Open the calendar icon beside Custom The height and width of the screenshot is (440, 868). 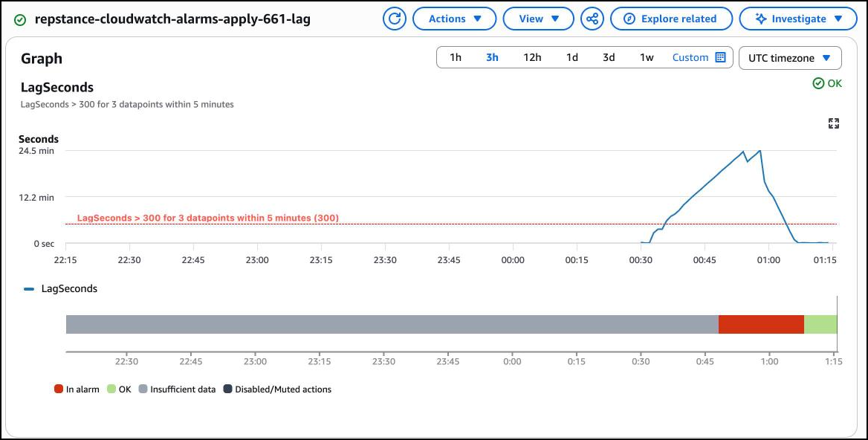720,57
